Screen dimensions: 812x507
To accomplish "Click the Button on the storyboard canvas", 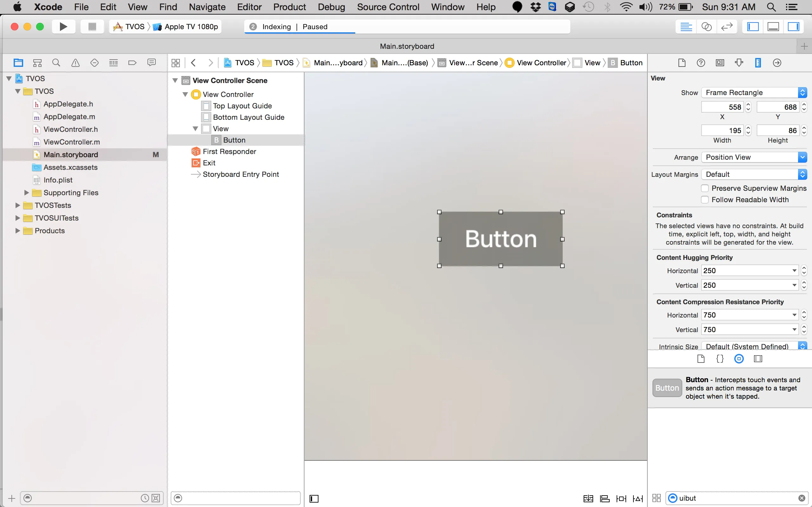I will pos(500,239).
